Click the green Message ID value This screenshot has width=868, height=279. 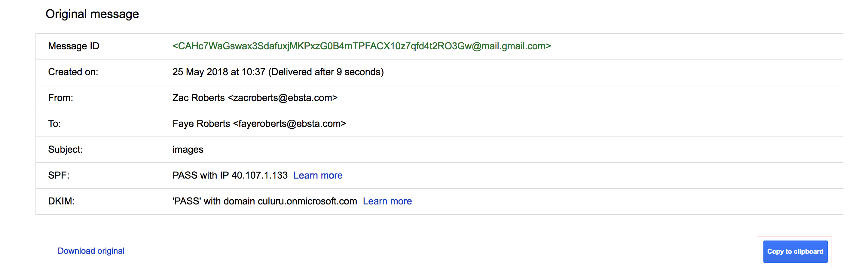(x=362, y=46)
